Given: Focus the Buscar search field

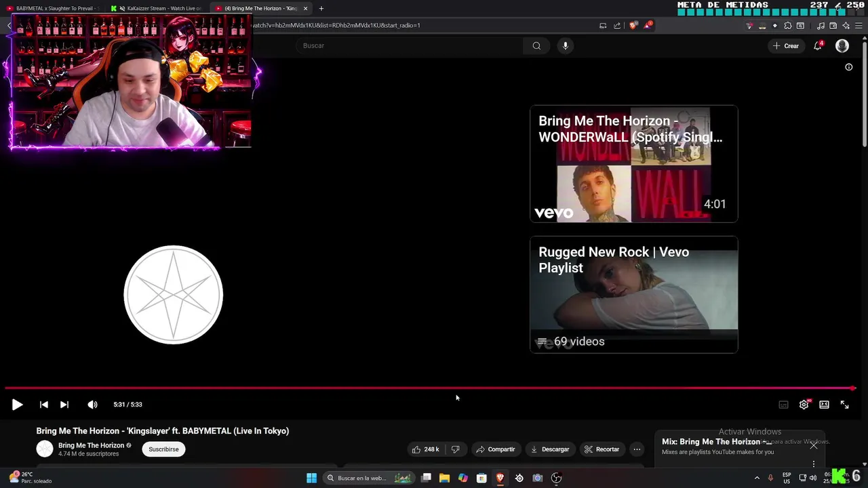Looking at the screenshot, I should (409, 45).
